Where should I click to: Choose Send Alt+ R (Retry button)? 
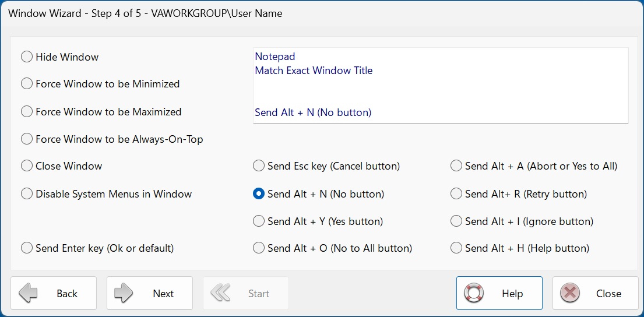click(519, 194)
